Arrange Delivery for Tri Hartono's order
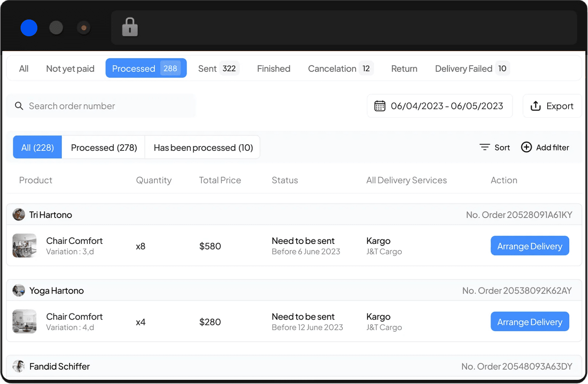Viewport: 588px width, 384px height. pyautogui.click(x=529, y=246)
